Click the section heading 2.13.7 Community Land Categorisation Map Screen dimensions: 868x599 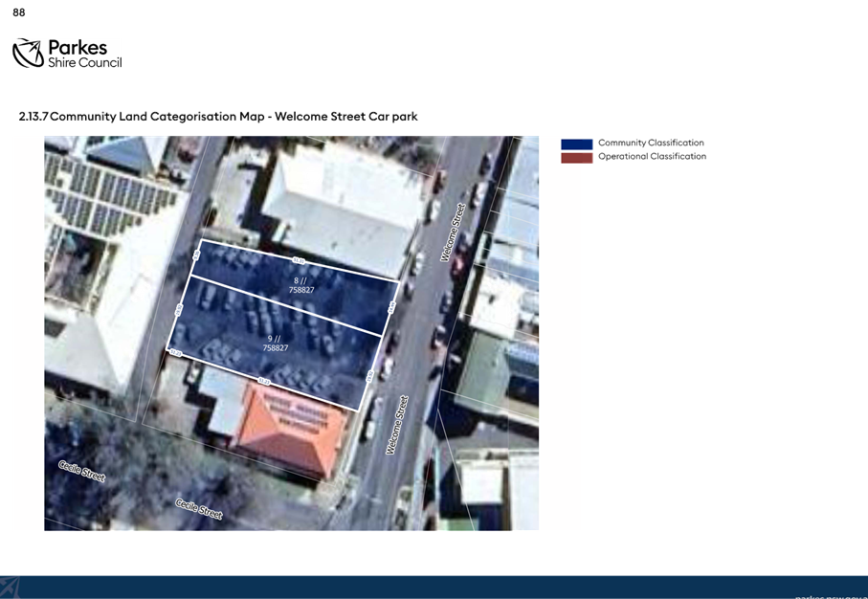(218, 116)
